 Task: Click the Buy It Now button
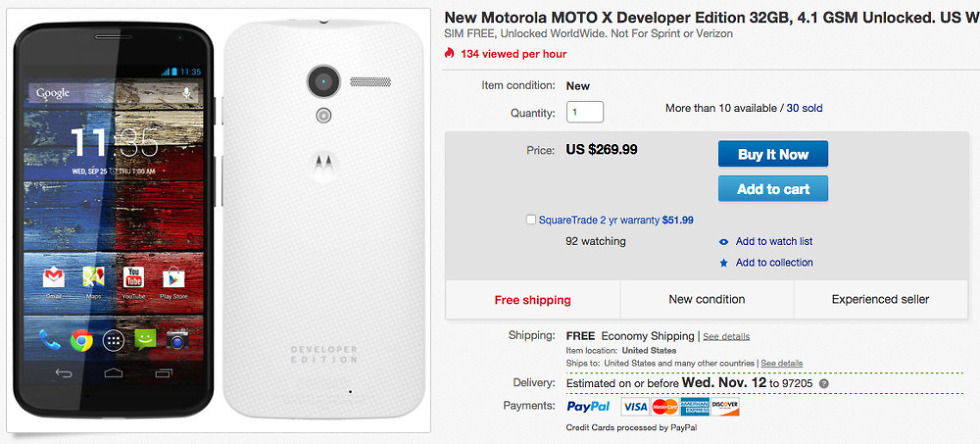click(772, 154)
